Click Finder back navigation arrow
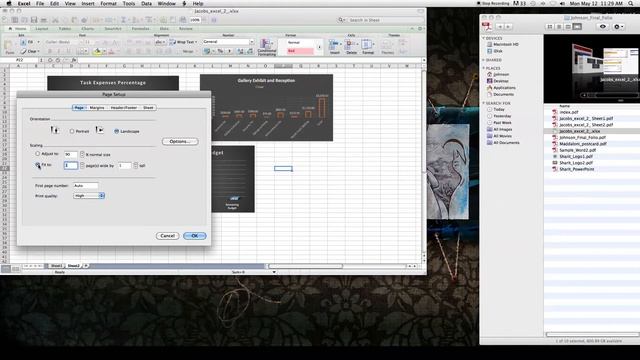This screenshot has width=640, height=360. pos(499,27)
